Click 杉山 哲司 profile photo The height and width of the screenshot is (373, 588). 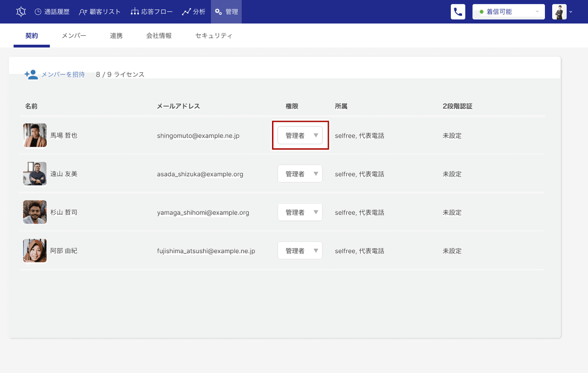pos(35,212)
